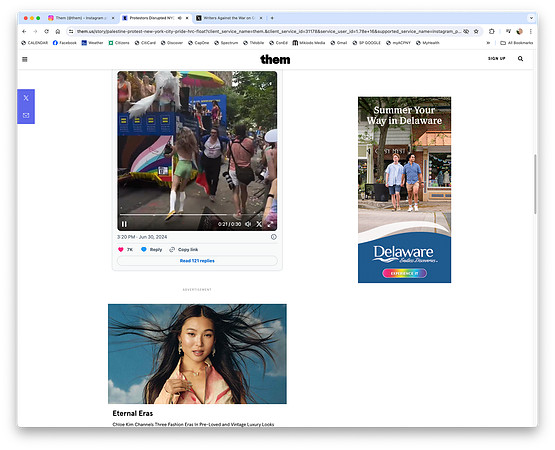The height and width of the screenshot is (450, 555).
Task: Open the All Bookmarks folder
Action: point(516,43)
